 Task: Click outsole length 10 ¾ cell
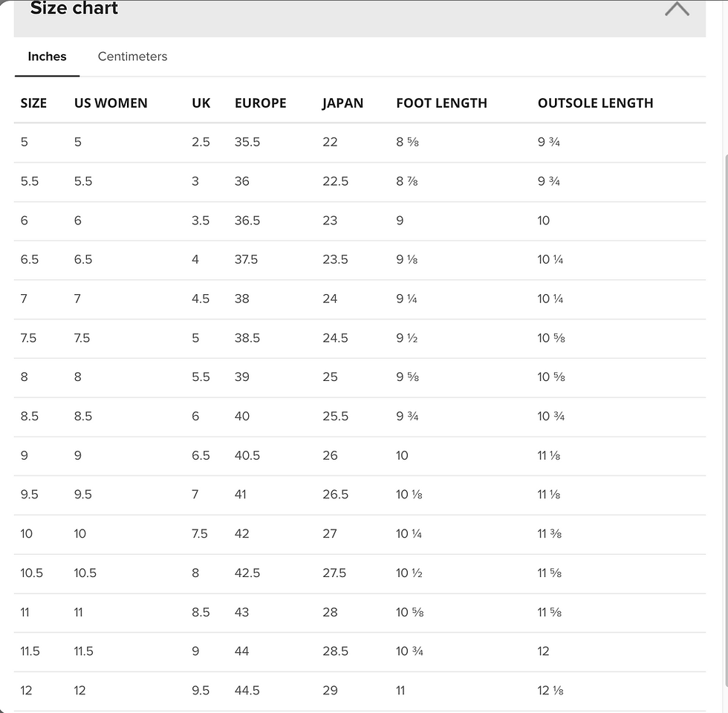[x=550, y=417]
